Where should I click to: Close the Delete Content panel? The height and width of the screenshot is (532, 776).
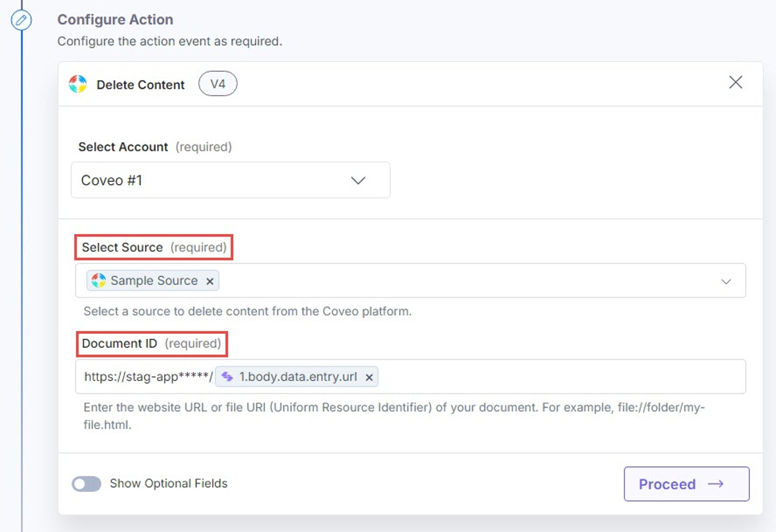pyautogui.click(x=735, y=82)
